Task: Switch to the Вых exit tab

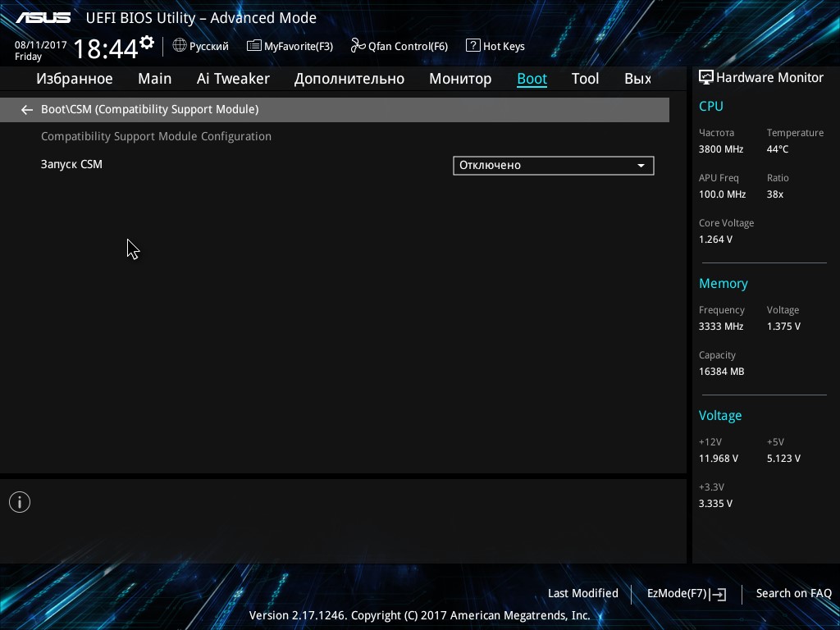Action: click(638, 79)
